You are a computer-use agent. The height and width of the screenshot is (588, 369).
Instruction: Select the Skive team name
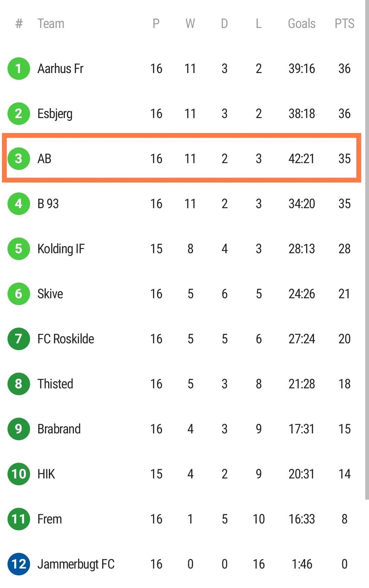coord(50,294)
